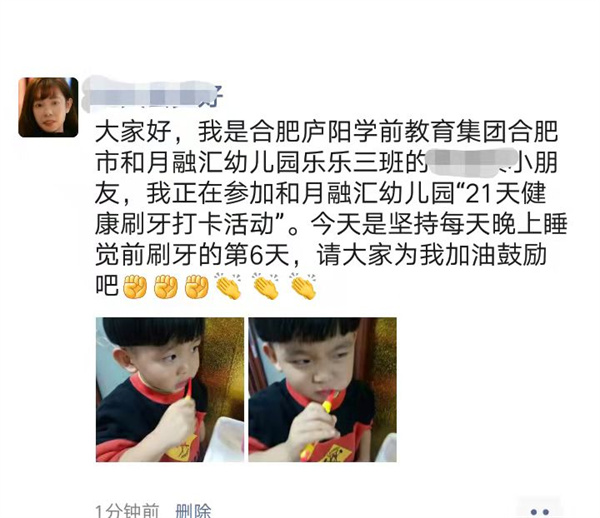Tap the first clapping hands emoji
Image resolution: width=600 pixels, height=518 pixels.
(x=228, y=286)
